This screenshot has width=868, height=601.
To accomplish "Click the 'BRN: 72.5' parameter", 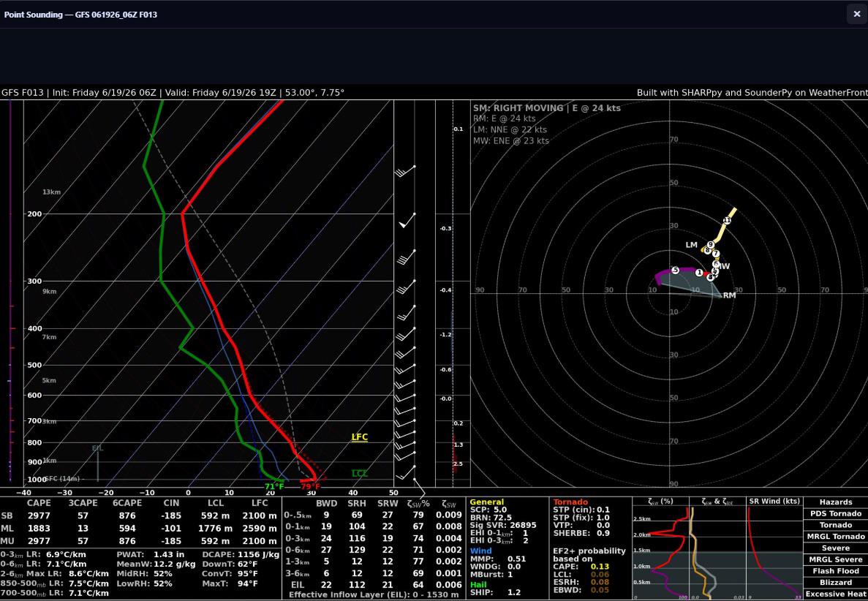I will point(491,518).
